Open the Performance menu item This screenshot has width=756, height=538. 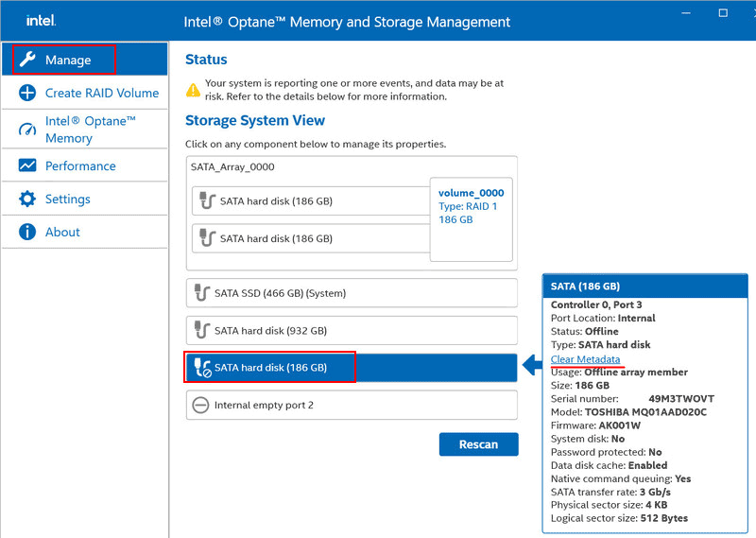80,165
